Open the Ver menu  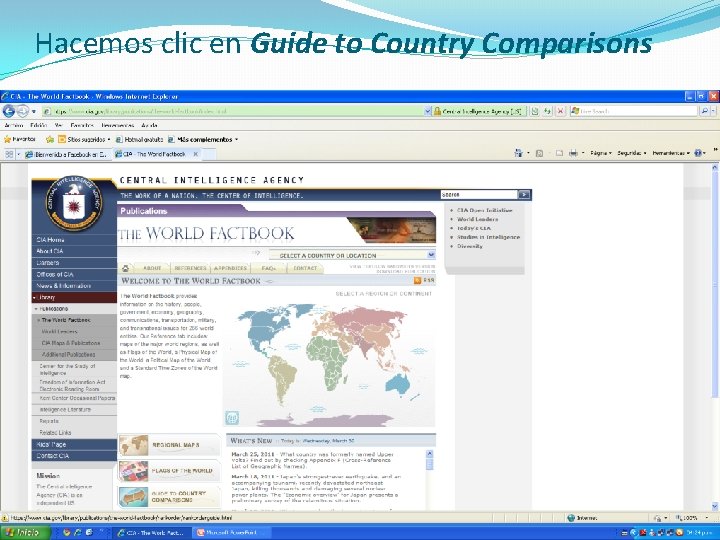[x=58, y=125]
